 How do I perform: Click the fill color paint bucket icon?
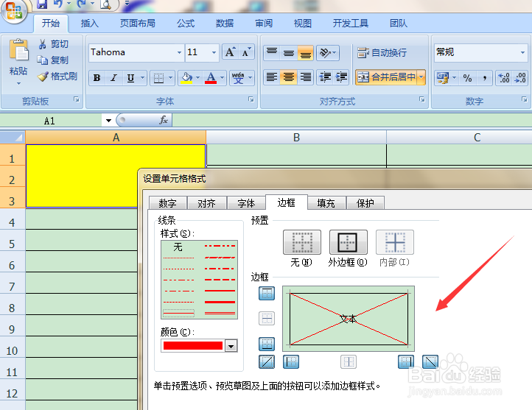(x=187, y=78)
